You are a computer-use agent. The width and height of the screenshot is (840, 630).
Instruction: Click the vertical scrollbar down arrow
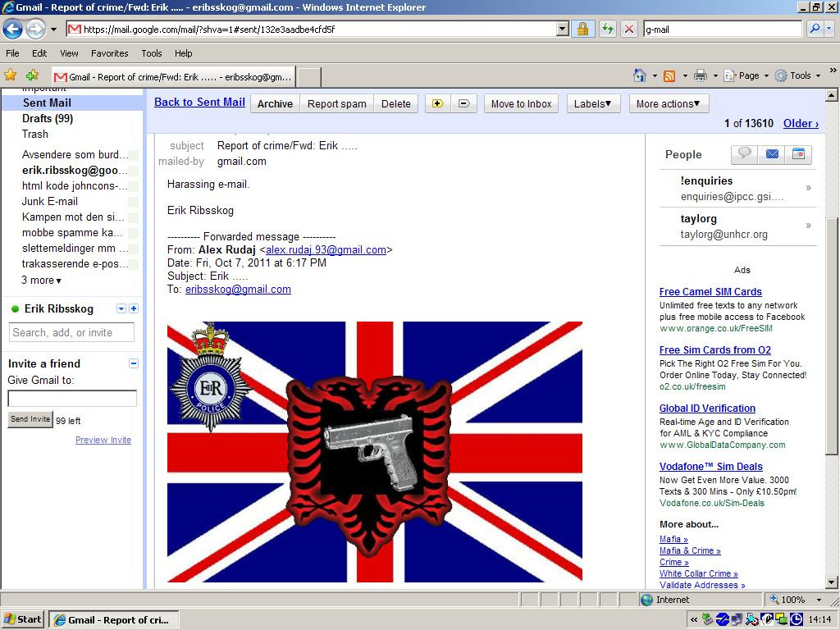click(832, 582)
